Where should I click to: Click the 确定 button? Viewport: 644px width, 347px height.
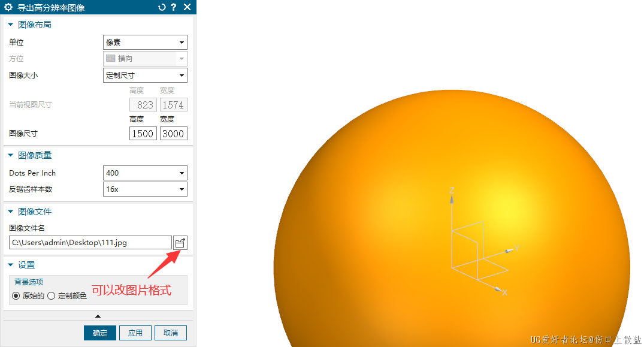click(100, 333)
